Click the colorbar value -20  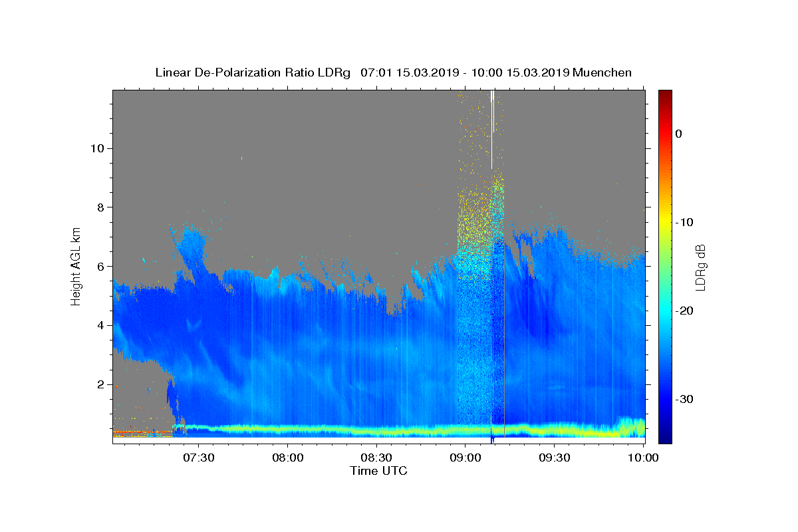(684, 311)
